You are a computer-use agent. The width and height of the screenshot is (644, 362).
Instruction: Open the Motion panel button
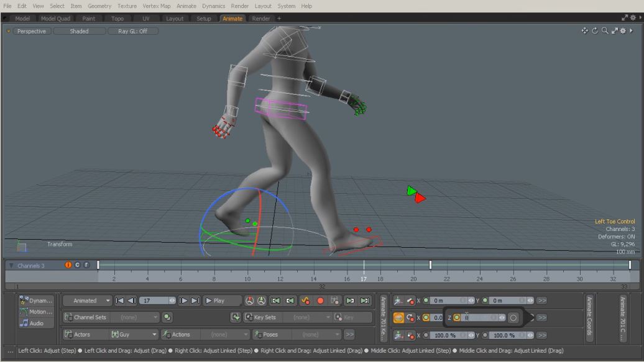point(35,312)
